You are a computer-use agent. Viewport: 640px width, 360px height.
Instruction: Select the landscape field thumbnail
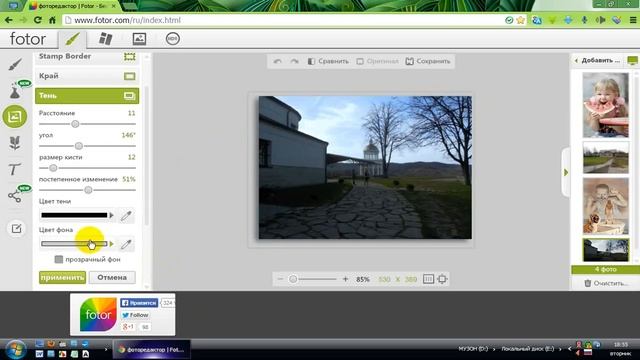(605, 158)
